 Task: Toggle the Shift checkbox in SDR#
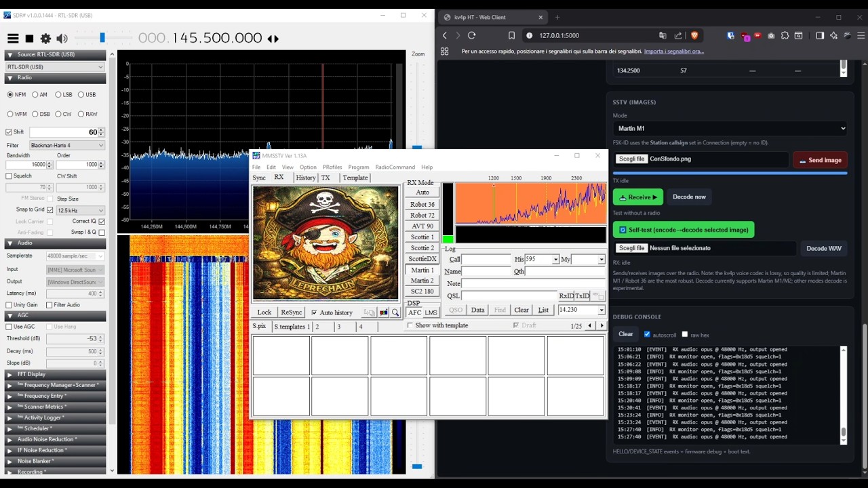[9, 132]
